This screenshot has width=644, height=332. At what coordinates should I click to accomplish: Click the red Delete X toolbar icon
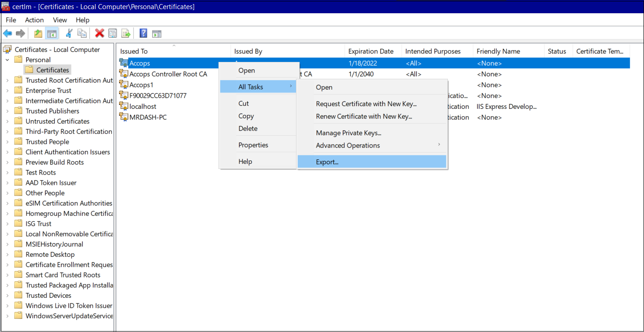point(99,33)
